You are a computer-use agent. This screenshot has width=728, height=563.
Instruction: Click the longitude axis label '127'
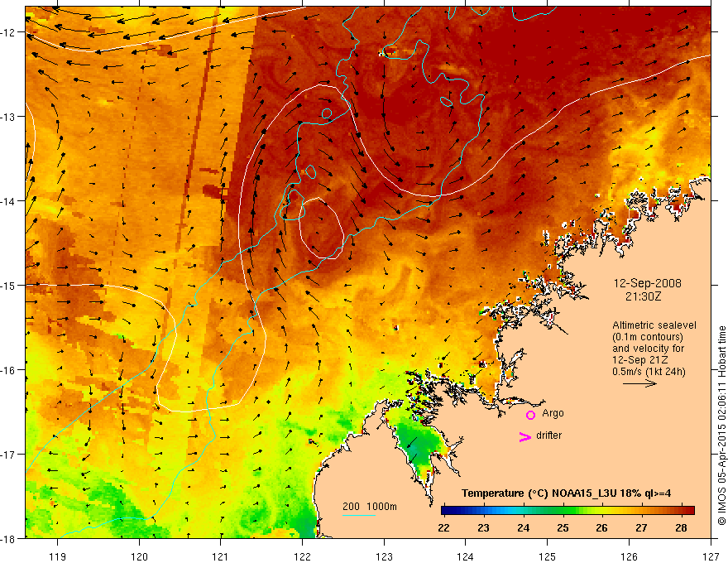(711, 556)
